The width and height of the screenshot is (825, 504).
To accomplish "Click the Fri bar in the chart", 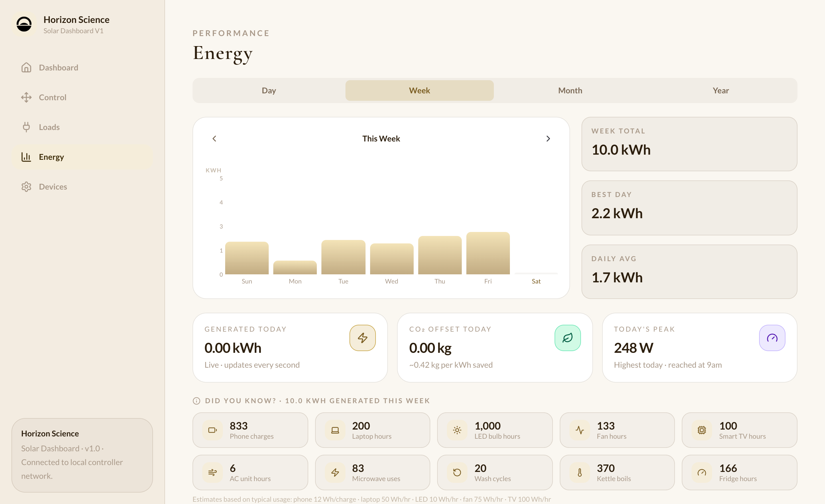I will [488, 253].
